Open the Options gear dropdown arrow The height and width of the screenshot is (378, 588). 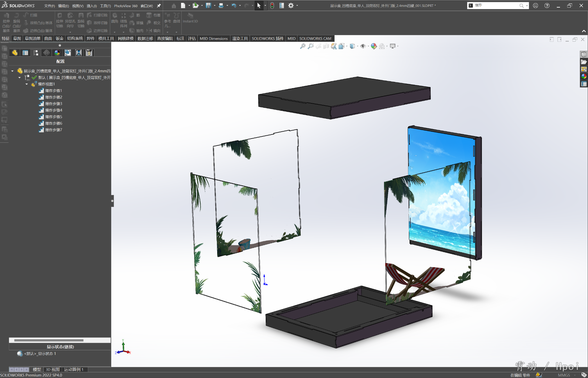pyautogui.click(x=297, y=6)
